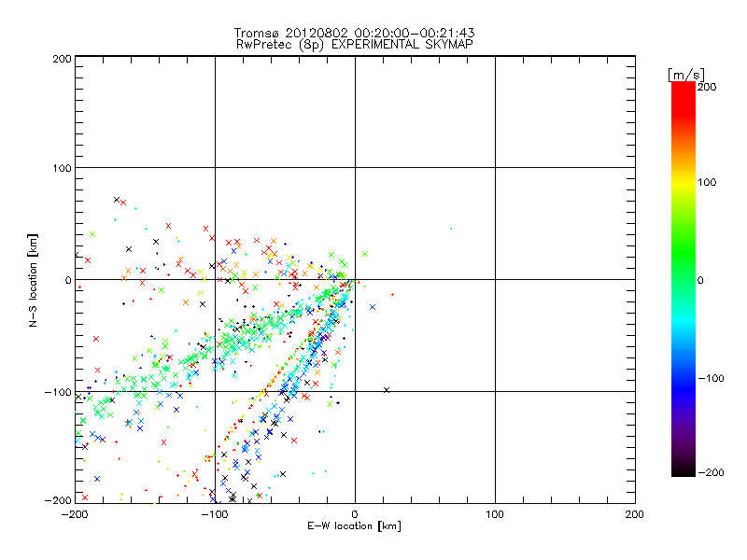This screenshot has width=747, height=560.
Task: Click the dark purple X marker at top-left of data
Action: point(117,200)
